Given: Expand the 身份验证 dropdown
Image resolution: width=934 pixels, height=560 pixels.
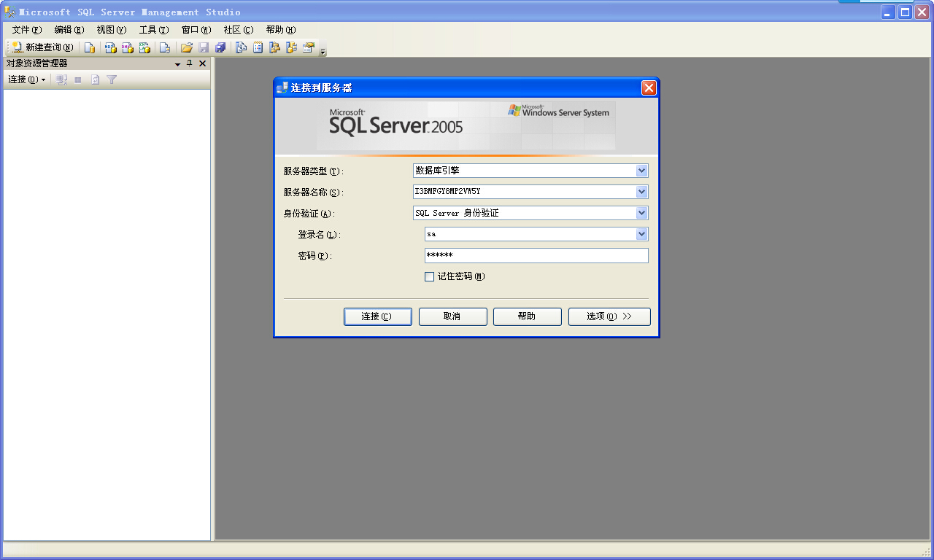Looking at the screenshot, I should coord(641,213).
